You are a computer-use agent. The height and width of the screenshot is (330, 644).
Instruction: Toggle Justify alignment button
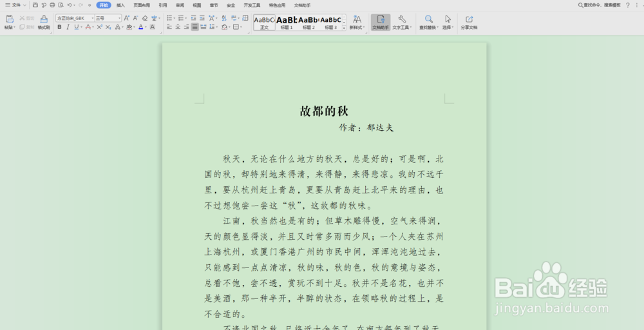pos(194,26)
